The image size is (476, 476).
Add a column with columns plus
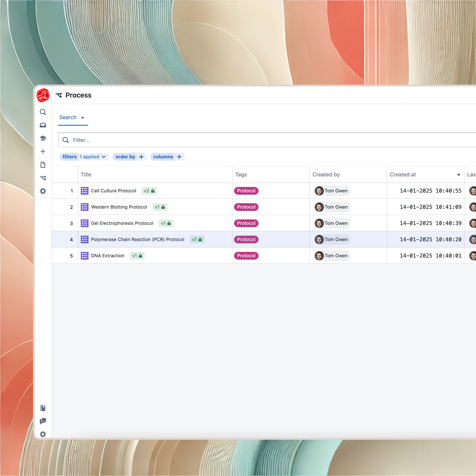coord(179,157)
